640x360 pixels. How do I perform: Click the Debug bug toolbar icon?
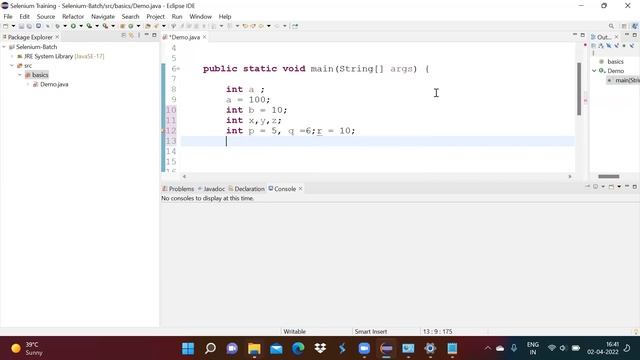[x=57, y=26]
